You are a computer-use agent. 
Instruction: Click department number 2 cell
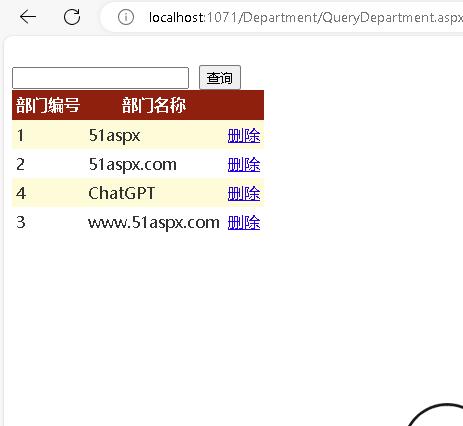(21, 164)
